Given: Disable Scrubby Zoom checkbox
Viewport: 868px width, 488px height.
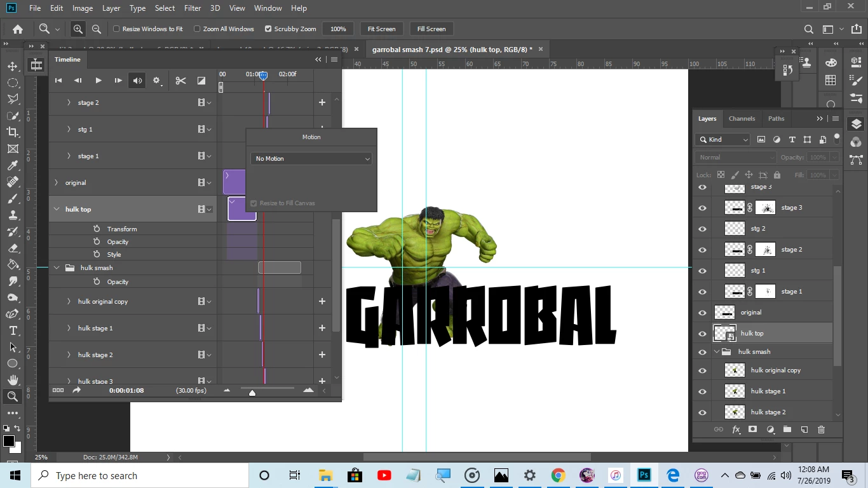Looking at the screenshot, I should tap(268, 29).
